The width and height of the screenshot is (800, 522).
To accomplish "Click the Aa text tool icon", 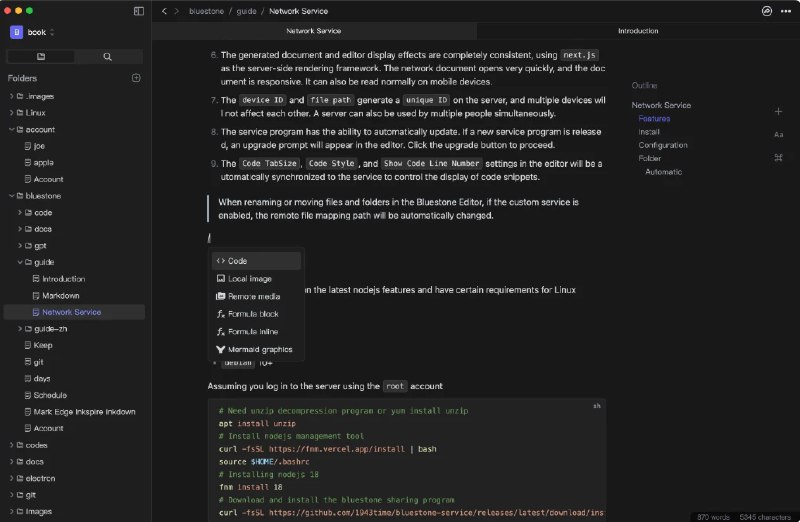I will (x=778, y=134).
